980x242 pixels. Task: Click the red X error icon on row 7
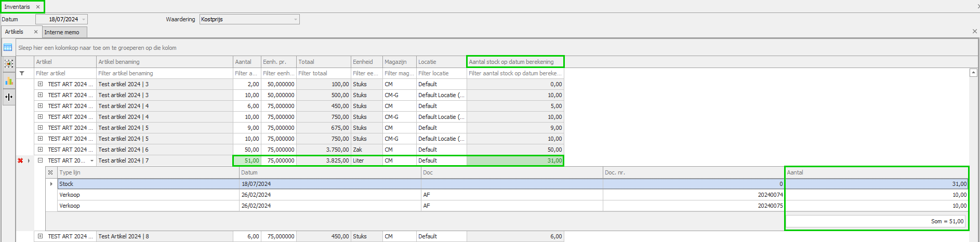[x=20, y=160]
